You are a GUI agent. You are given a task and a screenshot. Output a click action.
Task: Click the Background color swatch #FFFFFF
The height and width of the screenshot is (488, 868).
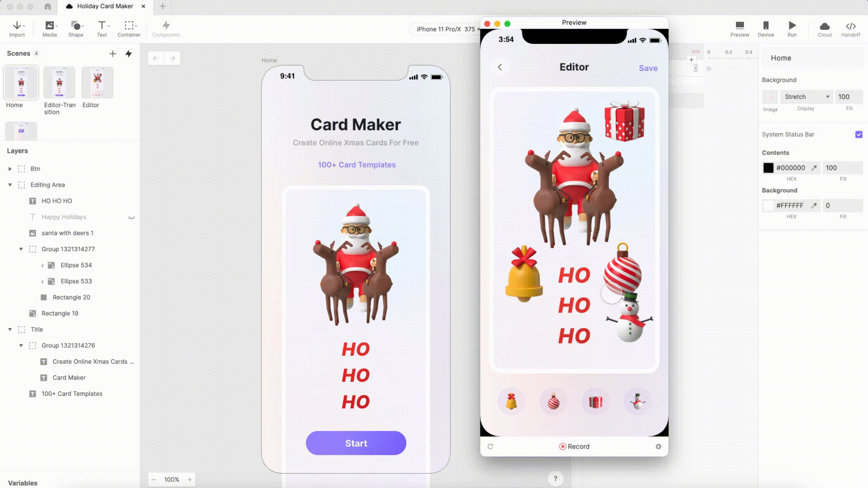[x=769, y=206]
